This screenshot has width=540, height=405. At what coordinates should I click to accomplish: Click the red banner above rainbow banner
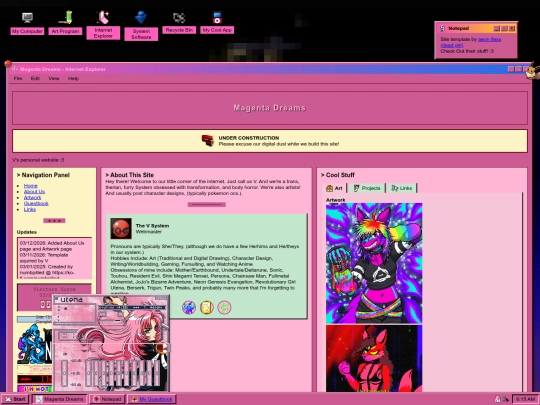(x=34, y=379)
